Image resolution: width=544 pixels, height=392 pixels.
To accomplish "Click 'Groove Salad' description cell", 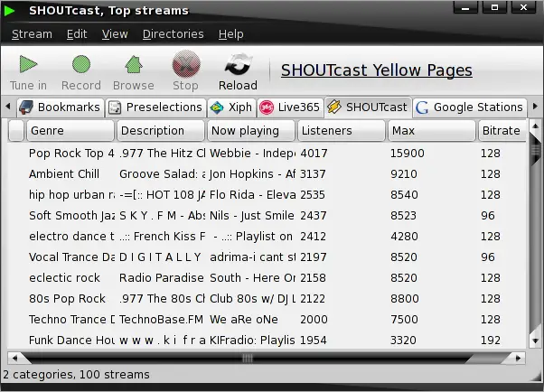I will pos(162,173).
